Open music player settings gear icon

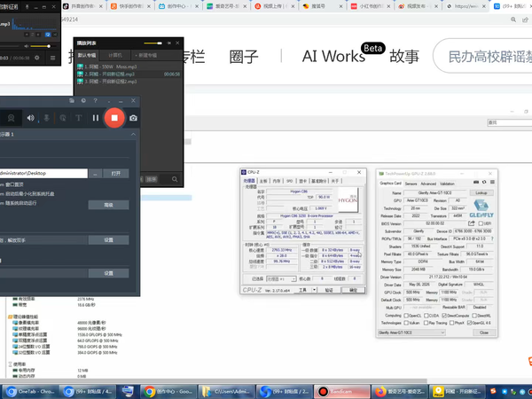(37, 58)
